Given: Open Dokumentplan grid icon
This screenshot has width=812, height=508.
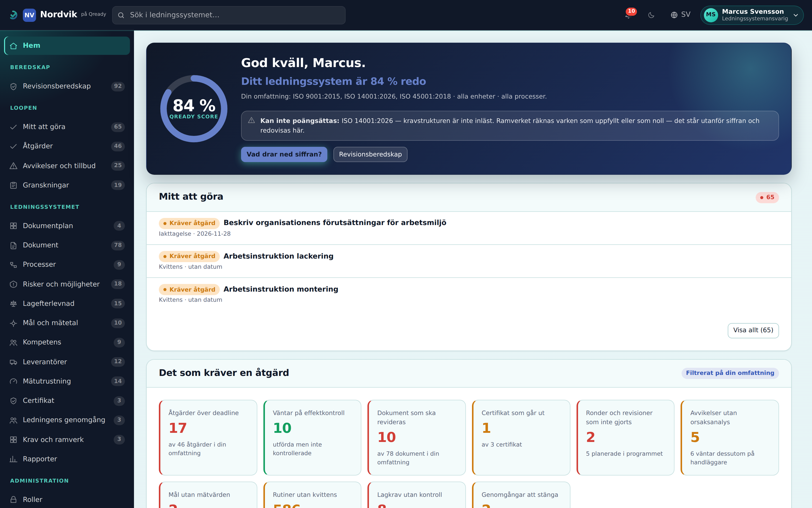Looking at the screenshot, I should (x=13, y=226).
